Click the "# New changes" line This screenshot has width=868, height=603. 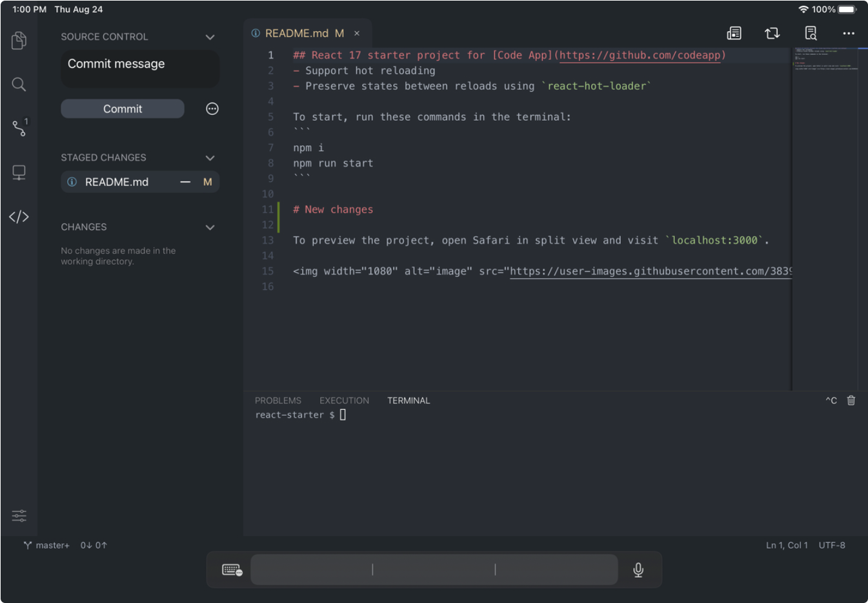coord(333,209)
